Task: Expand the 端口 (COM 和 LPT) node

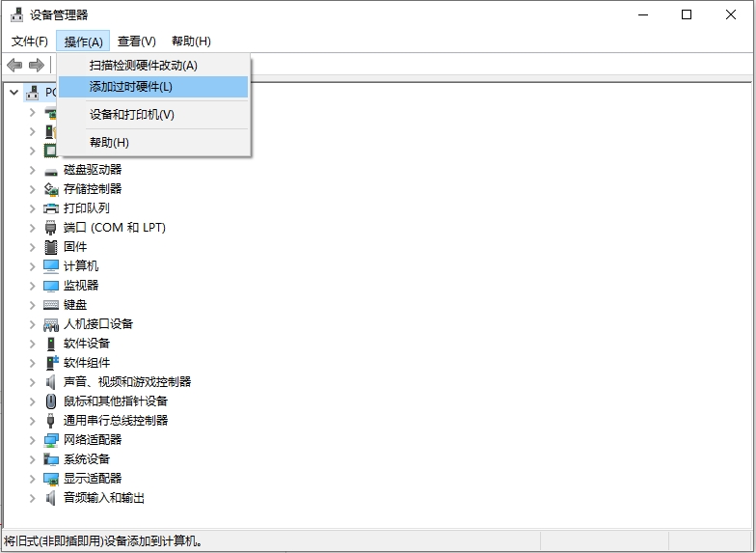Action: pos(32,228)
